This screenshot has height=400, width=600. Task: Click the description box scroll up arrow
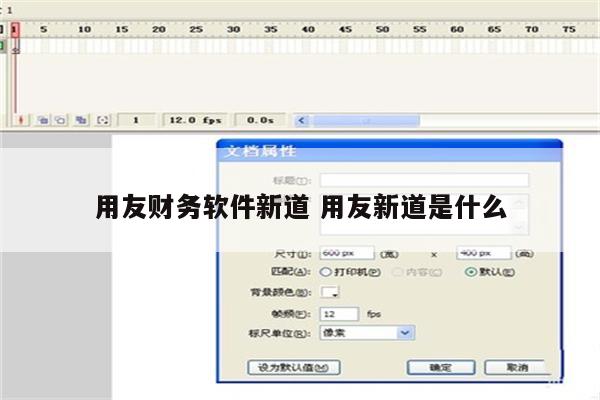point(520,202)
